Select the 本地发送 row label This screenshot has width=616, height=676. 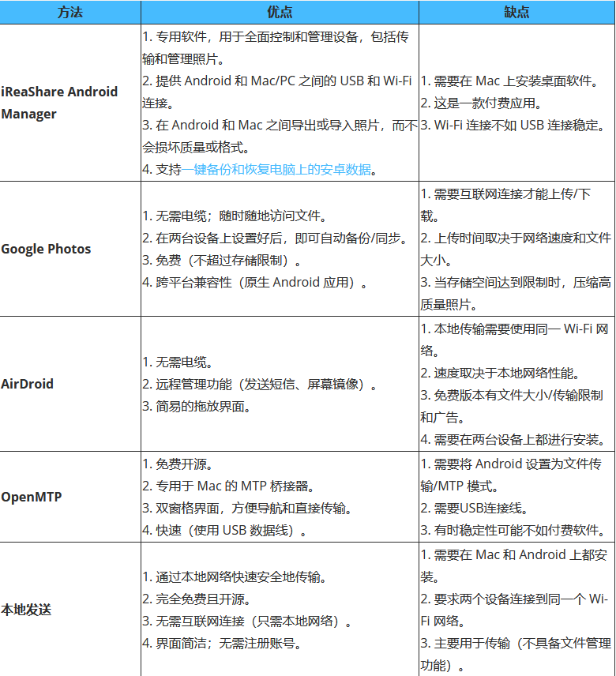[26, 610]
